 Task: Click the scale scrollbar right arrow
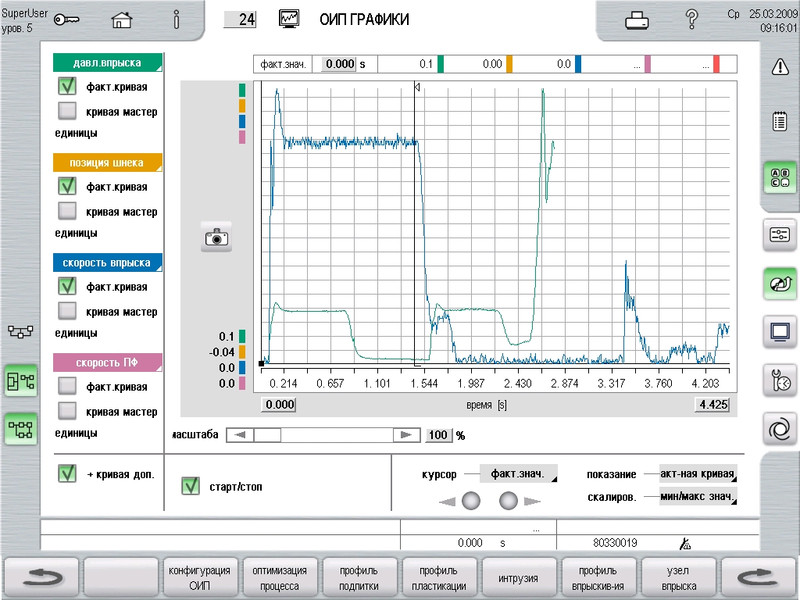pyautogui.click(x=407, y=435)
